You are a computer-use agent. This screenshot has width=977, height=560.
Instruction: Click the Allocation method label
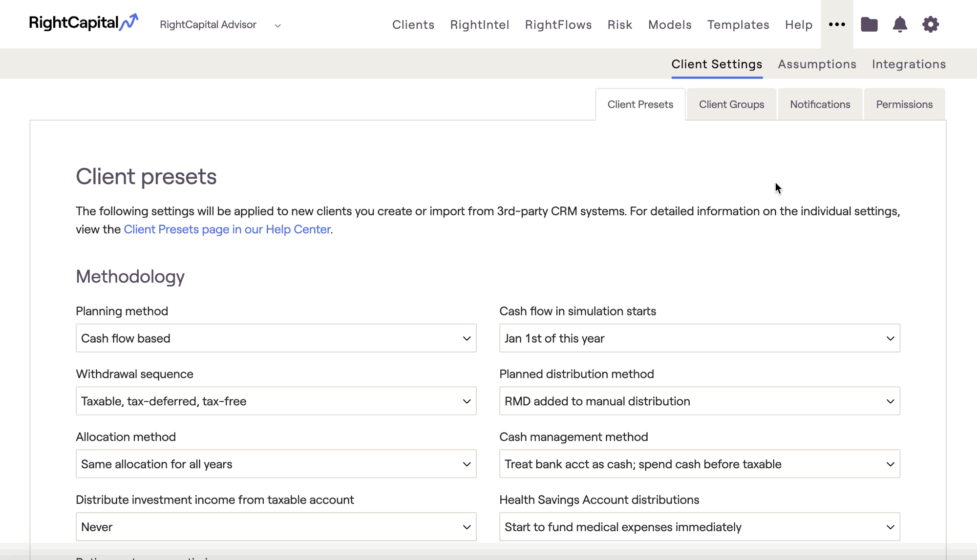tap(126, 437)
